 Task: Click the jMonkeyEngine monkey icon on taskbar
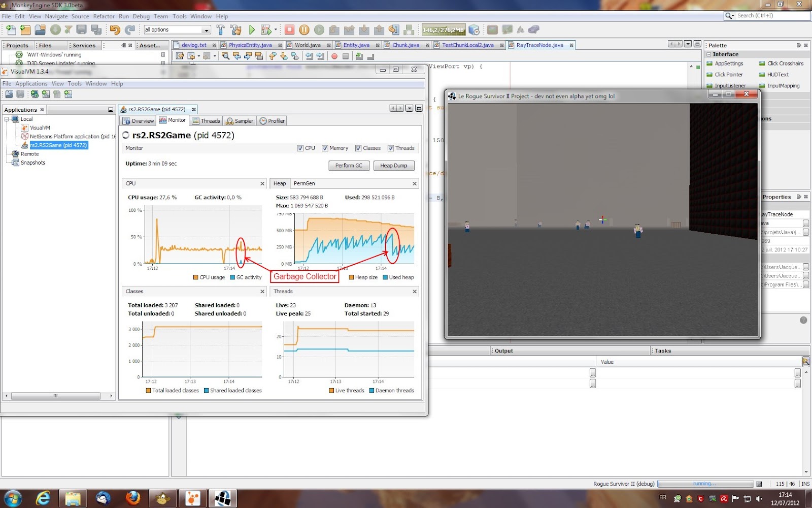point(163,498)
